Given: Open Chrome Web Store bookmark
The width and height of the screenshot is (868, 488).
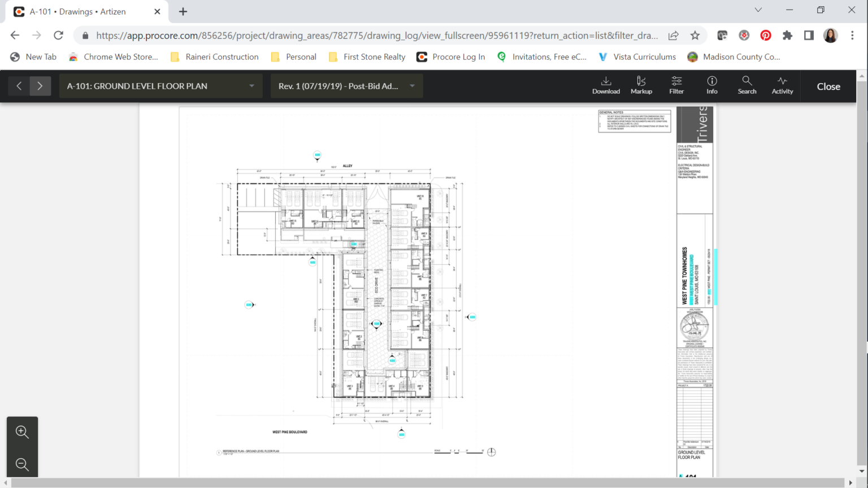Looking at the screenshot, I should point(113,56).
